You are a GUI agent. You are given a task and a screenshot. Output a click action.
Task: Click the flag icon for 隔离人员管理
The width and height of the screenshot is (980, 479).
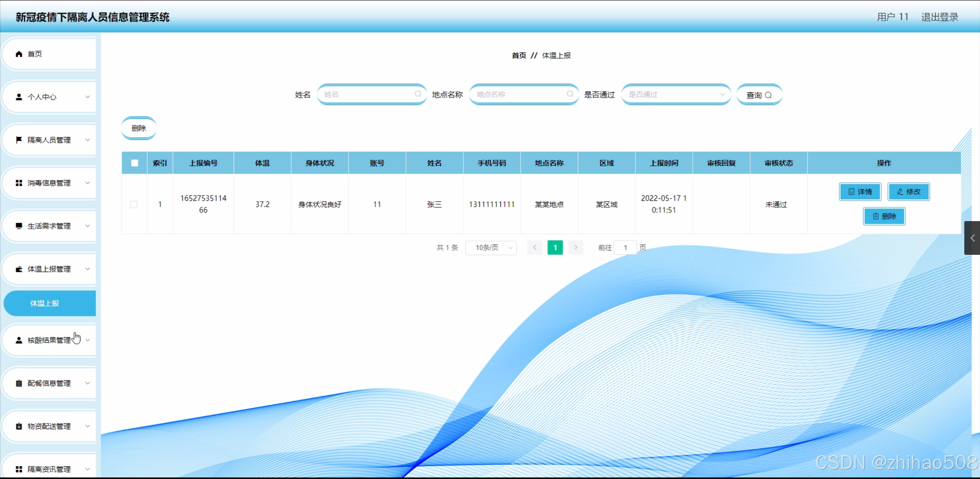tap(19, 140)
